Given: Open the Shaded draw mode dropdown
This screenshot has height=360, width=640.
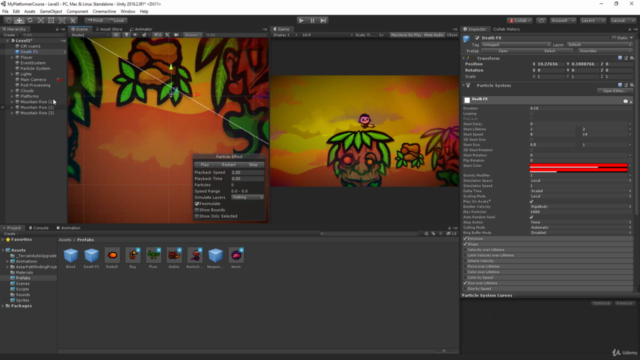Looking at the screenshot, I should pyautogui.click(x=89, y=35).
